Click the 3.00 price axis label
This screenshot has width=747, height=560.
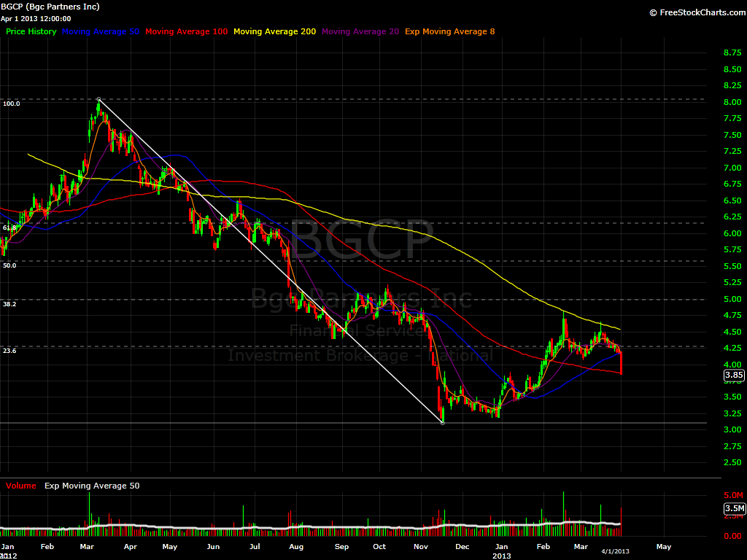(732, 430)
